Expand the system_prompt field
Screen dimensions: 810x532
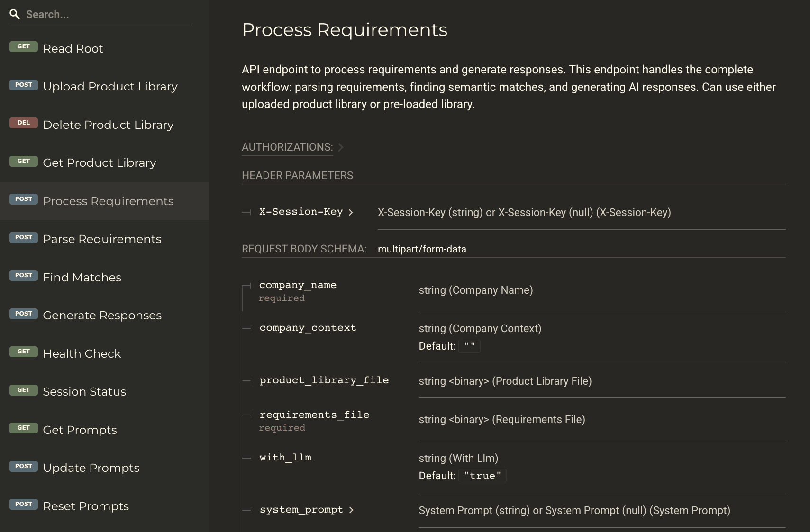(307, 510)
